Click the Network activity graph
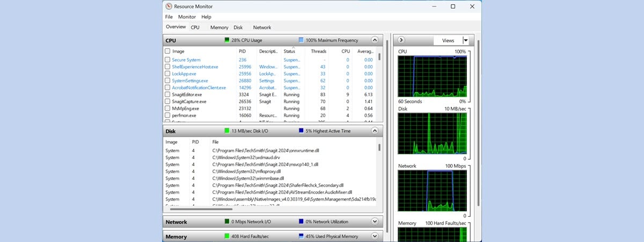 click(x=432, y=191)
